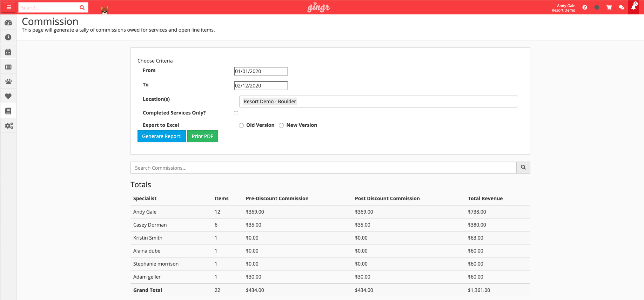Viewport: 644px width, 300px height.
Task: Click the Generate Report! button
Action: pyautogui.click(x=162, y=136)
